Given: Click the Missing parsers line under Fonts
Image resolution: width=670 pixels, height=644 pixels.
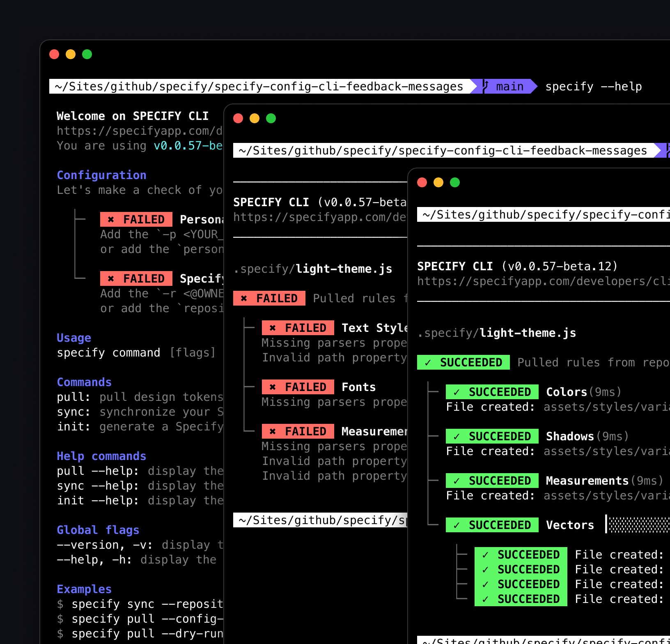Looking at the screenshot, I should click(334, 402).
